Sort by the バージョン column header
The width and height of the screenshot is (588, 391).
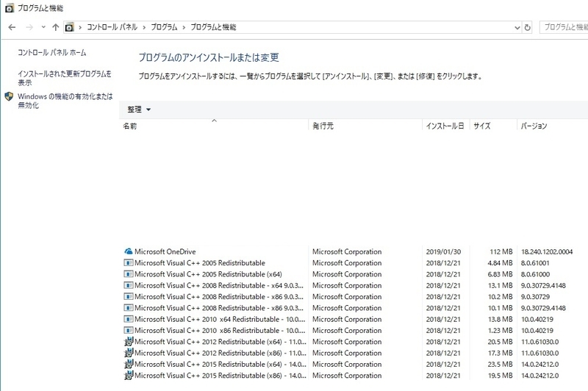coord(534,126)
